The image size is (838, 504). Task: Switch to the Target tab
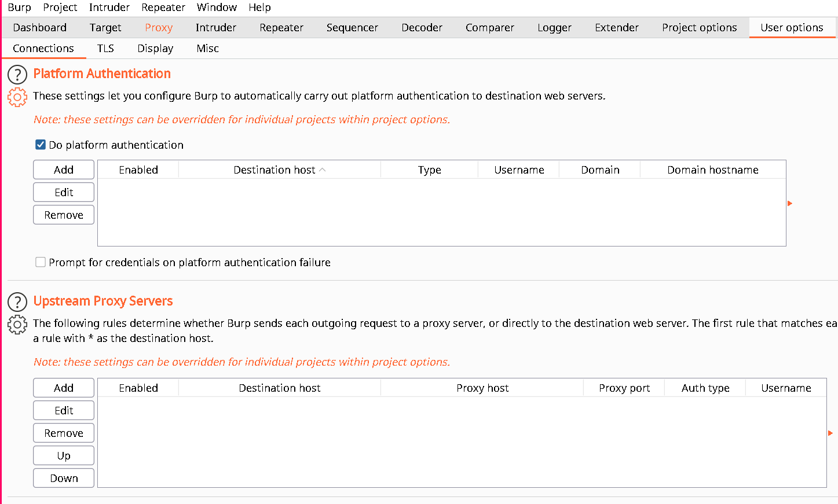tap(105, 27)
